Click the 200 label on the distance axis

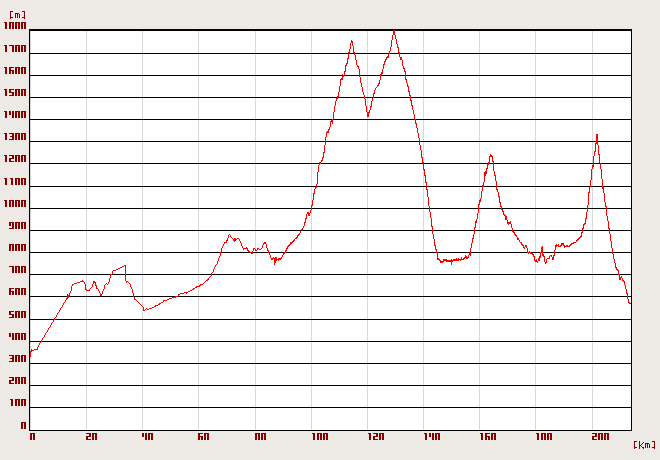coord(600,437)
